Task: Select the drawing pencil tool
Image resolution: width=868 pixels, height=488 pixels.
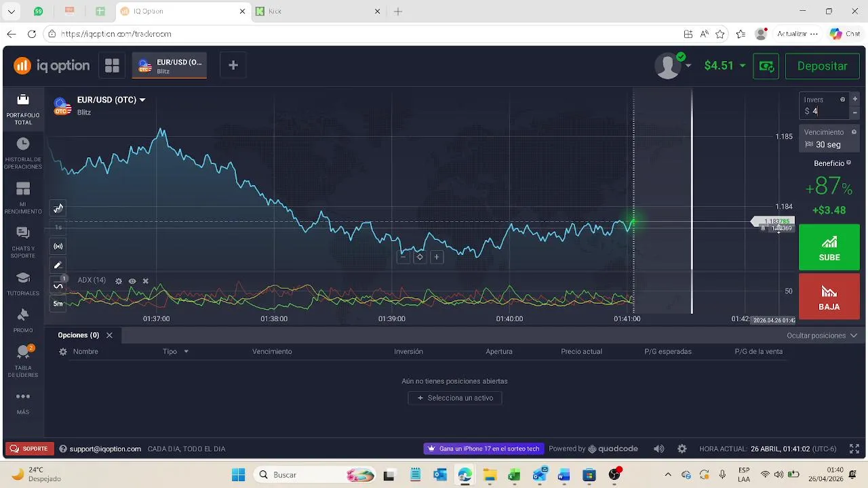Action: [x=58, y=265]
